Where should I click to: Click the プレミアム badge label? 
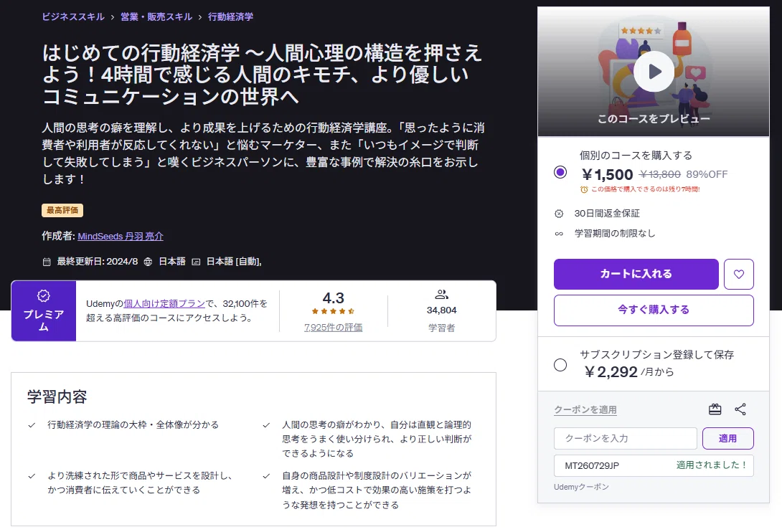point(43,320)
